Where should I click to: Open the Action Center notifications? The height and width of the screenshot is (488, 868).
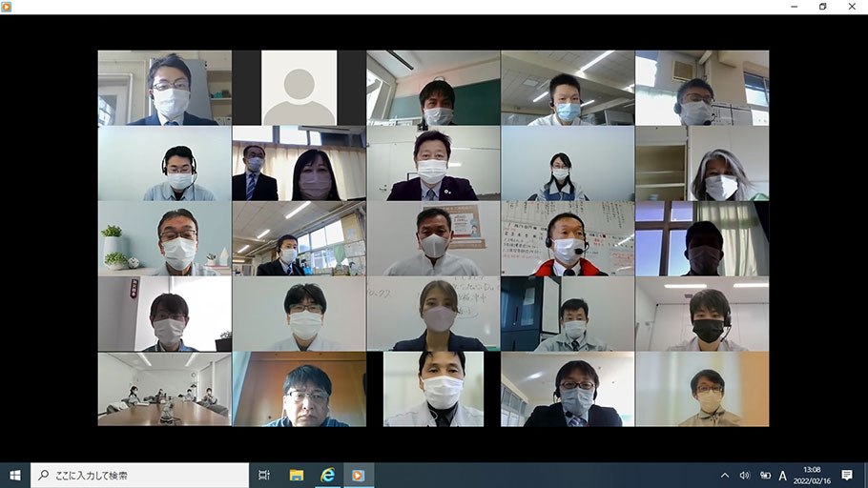(x=847, y=475)
